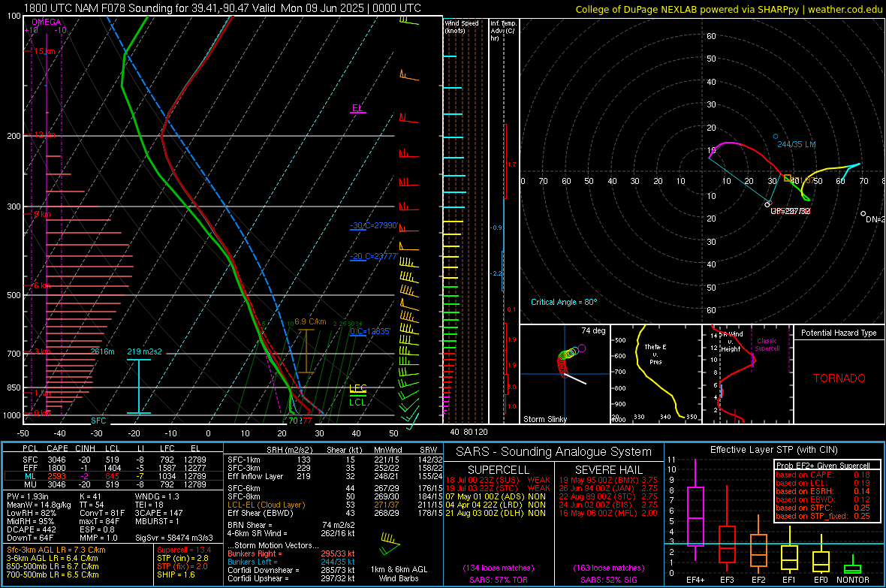Click the 'EF0' axis label
Screen dimensions: 886x588
[821, 580]
